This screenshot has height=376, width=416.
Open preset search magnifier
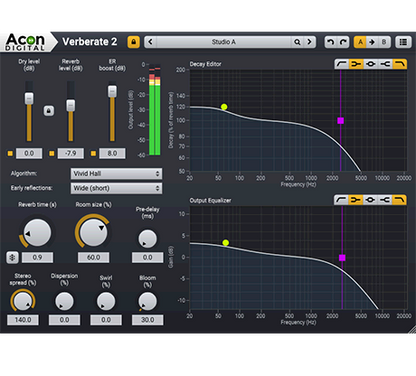coord(297,42)
